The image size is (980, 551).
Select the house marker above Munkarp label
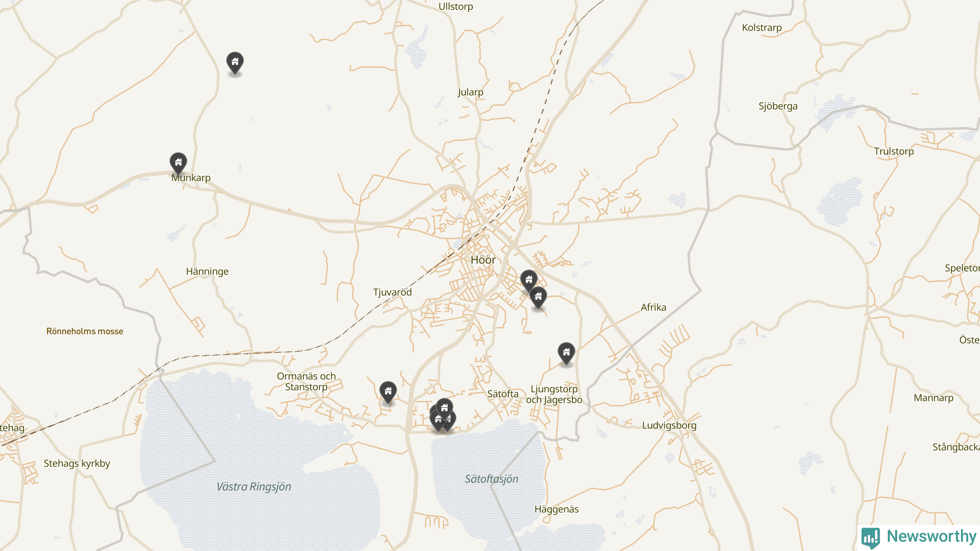coord(178,163)
